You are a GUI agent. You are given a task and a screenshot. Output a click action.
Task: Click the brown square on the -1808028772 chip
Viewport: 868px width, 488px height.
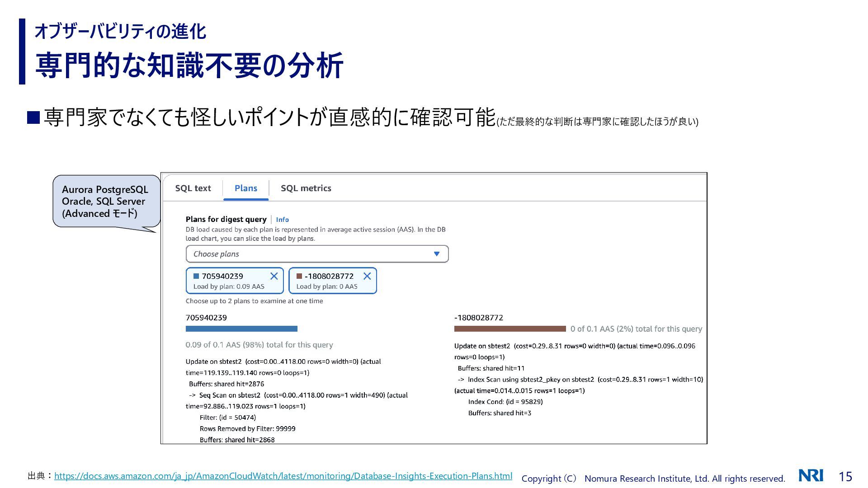pyautogui.click(x=299, y=276)
